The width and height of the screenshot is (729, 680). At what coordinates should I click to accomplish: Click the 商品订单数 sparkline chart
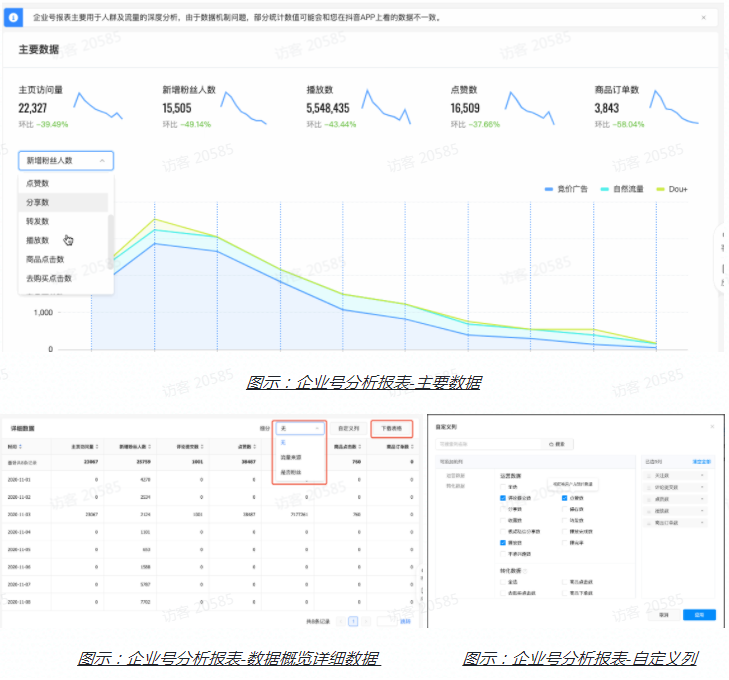[674, 107]
